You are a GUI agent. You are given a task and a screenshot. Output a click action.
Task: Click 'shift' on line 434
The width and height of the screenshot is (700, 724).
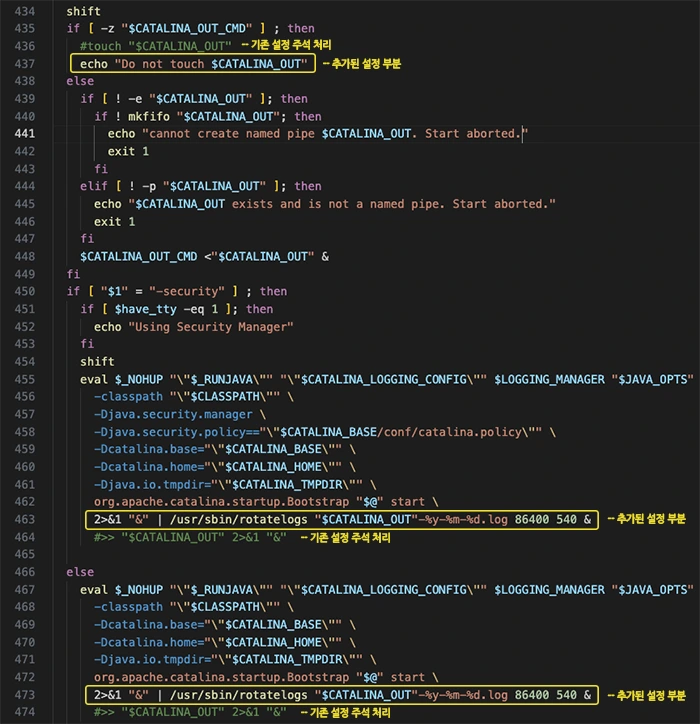[x=83, y=11]
